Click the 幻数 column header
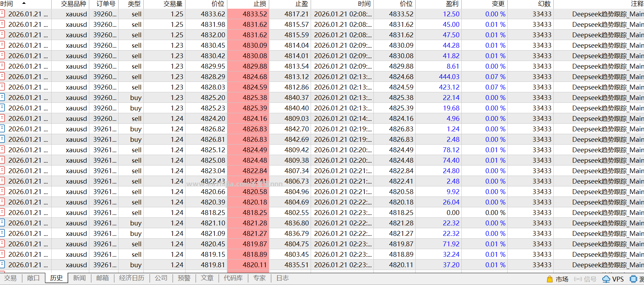 pyautogui.click(x=530, y=4)
